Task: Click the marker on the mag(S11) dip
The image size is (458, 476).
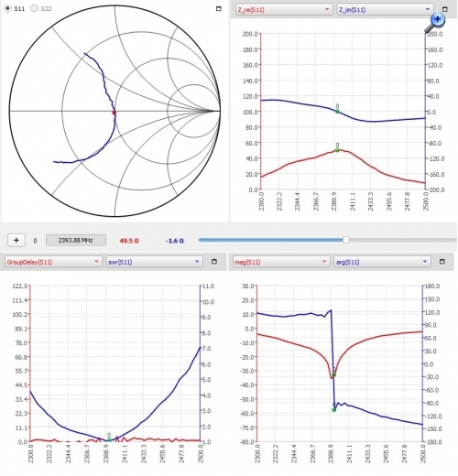Action: (x=334, y=374)
